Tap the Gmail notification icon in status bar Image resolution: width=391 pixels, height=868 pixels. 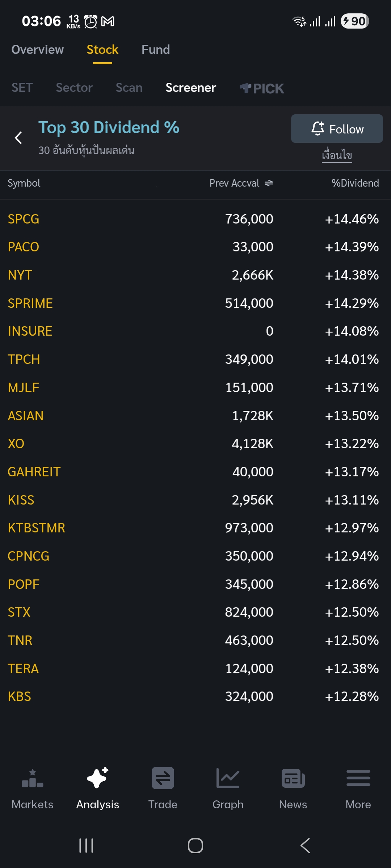pos(108,21)
